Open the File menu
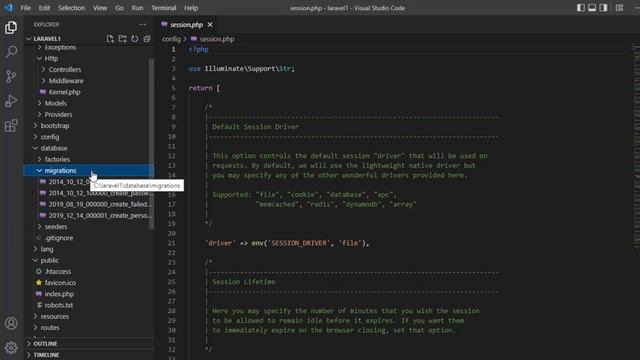 25,8
